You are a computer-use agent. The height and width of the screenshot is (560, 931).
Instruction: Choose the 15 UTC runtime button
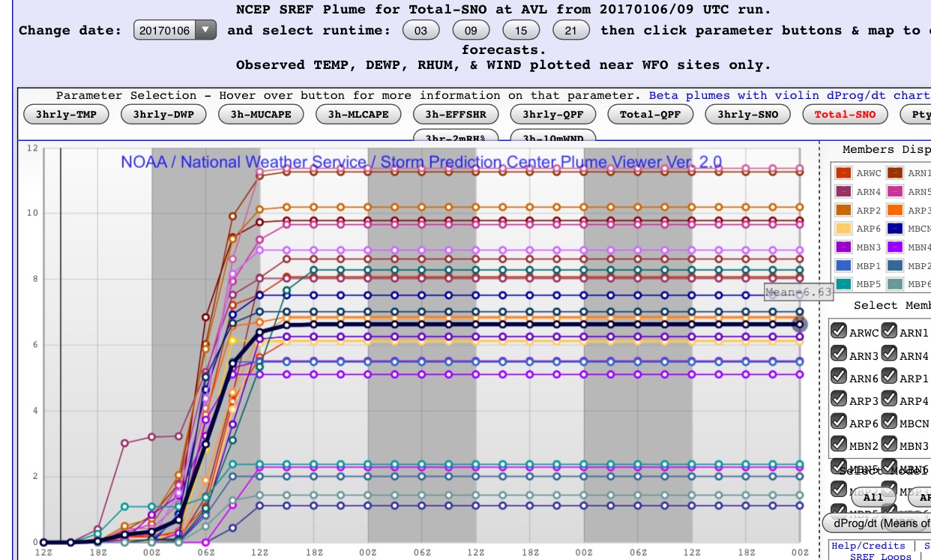point(526,31)
